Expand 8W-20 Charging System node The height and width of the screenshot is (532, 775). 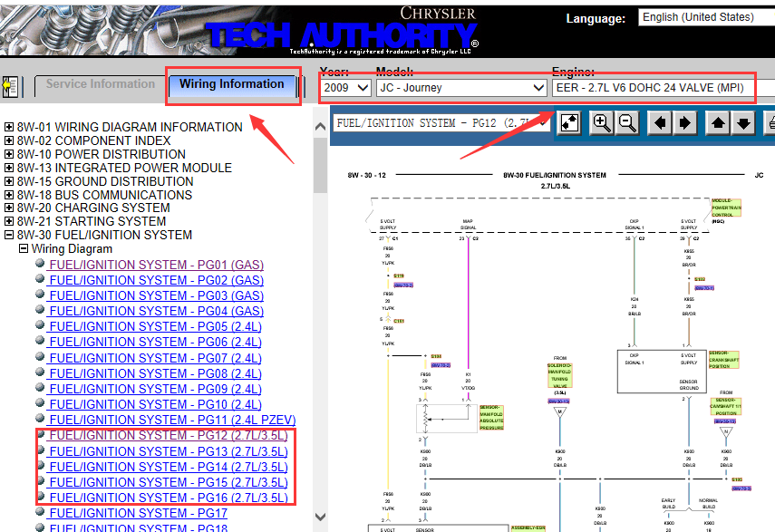point(9,208)
